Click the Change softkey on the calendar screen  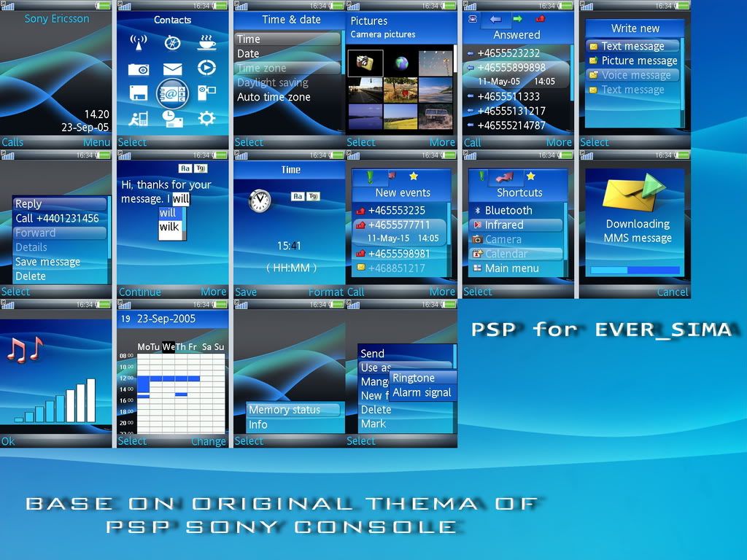click(209, 441)
